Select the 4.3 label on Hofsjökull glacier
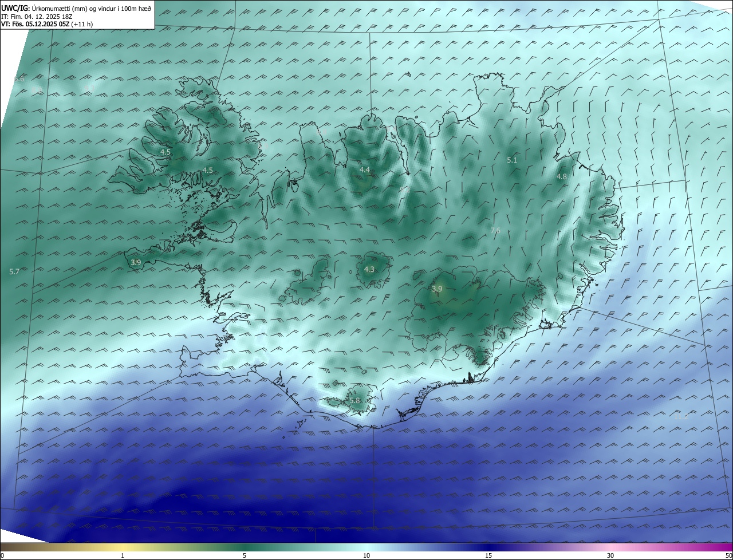The image size is (733, 560). pyautogui.click(x=369, y=270)
